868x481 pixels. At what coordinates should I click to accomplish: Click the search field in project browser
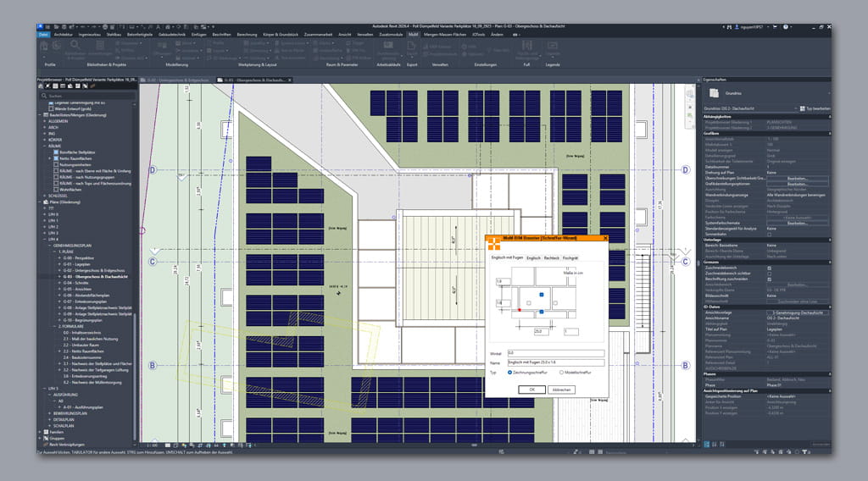87,96
